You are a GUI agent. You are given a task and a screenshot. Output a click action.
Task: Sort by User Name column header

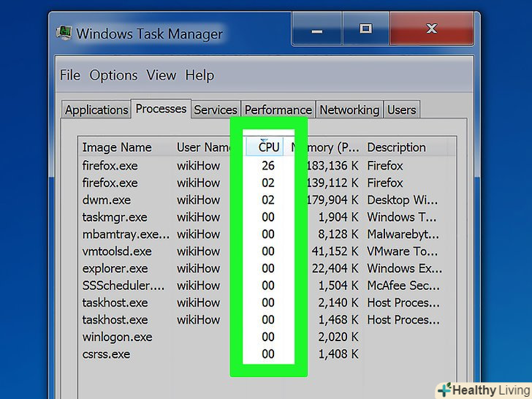point(204,148)
